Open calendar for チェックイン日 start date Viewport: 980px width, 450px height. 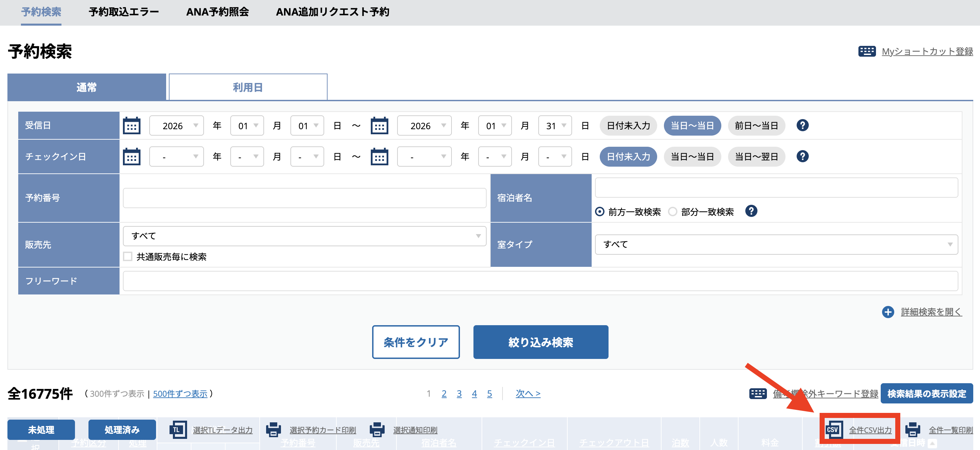pos(132,157)
